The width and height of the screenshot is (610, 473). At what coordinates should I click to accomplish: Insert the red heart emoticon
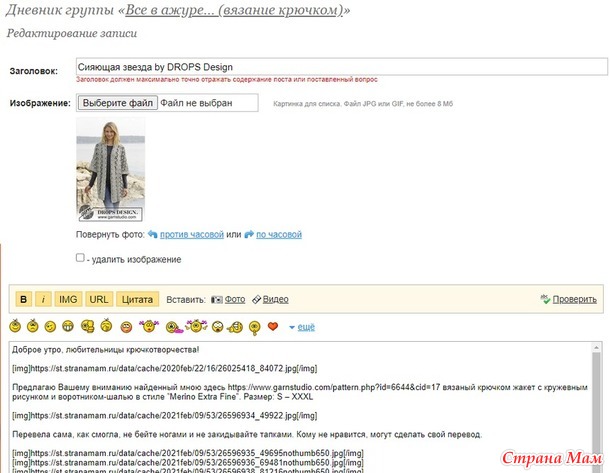[x=273, y=326]
